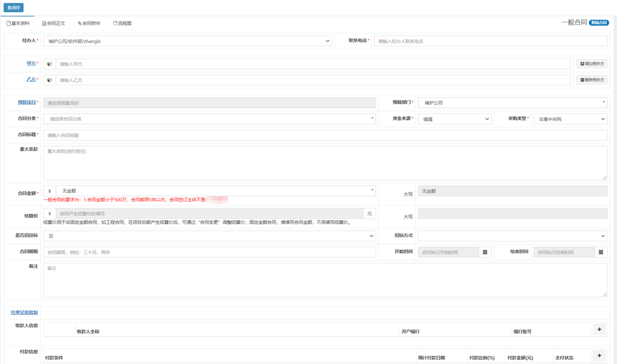Click the 联系电话 input field
Screen dimensions: 617x364
490,41
